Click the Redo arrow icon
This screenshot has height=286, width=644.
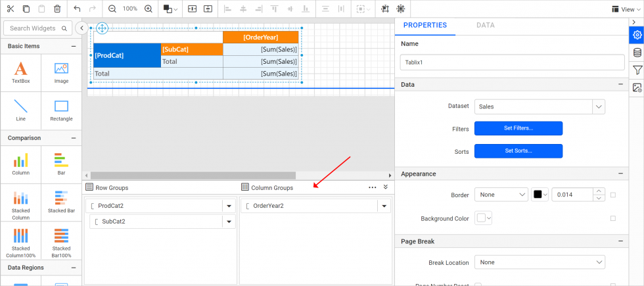(93, 9)
